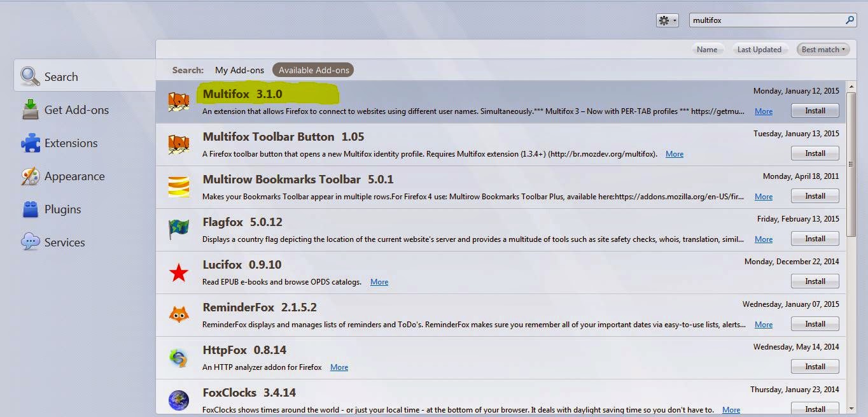Click the Get Add-ons download icon

30,110
